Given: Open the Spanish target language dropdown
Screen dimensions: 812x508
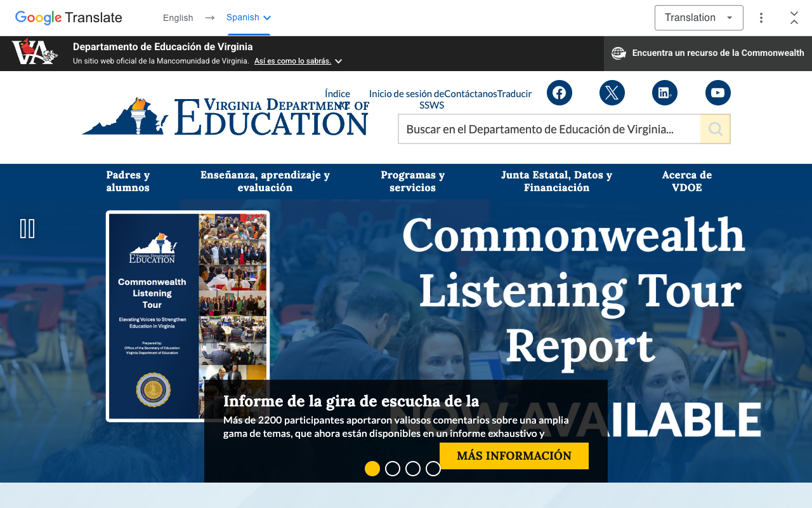Looking at the screenshot, I should tap(249, 18).
